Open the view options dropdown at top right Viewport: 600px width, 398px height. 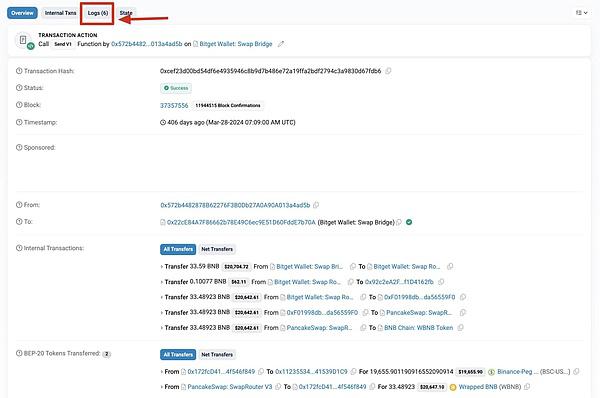pos(582,13)
